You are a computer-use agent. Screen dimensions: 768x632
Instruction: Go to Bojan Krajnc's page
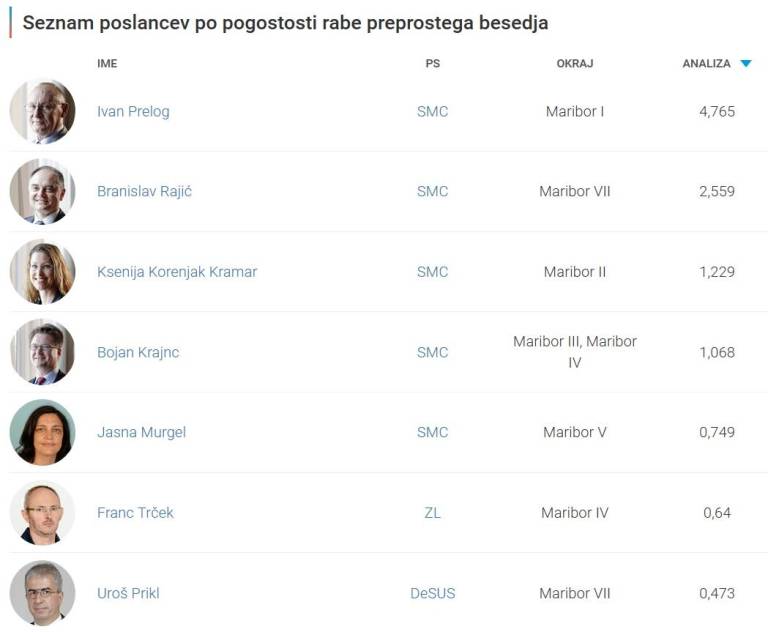coord(138,352)
